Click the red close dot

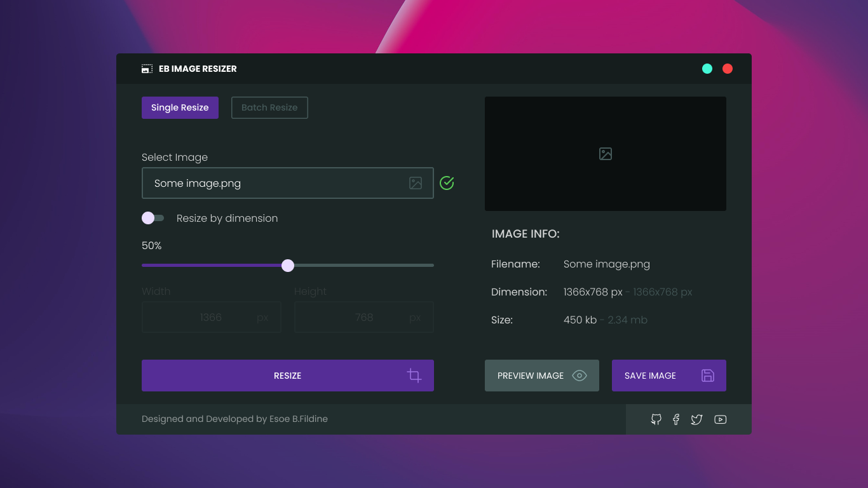click(728, 69)
